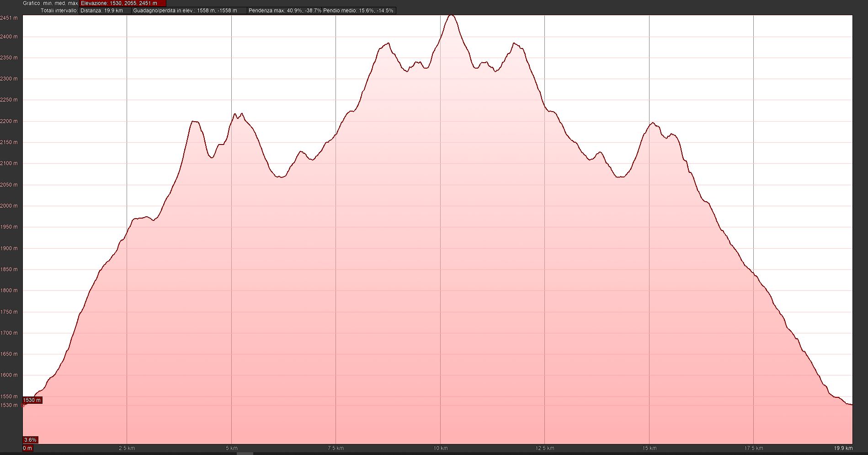868x455 pixels.
Task: Click the red Elevazione stats label
Action: coord(122,3)
